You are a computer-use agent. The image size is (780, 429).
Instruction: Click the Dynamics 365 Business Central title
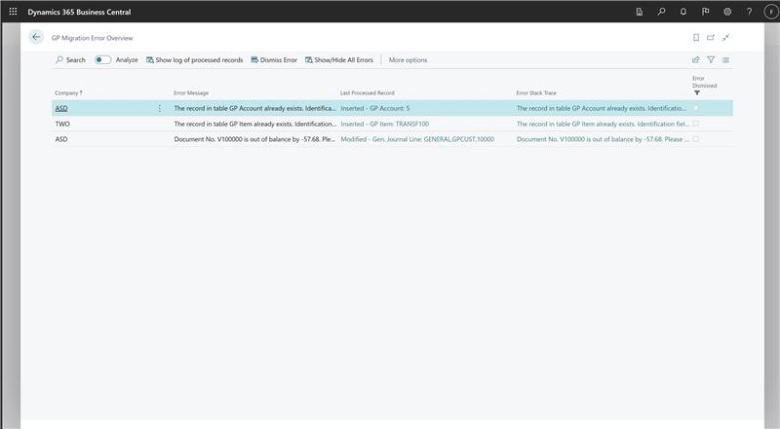click(x=79, y=12)
